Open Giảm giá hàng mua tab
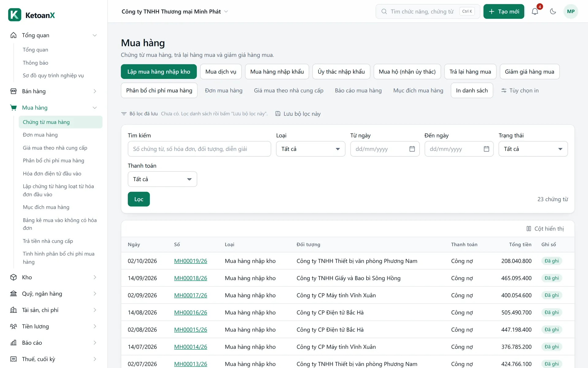The image size is (588, 368). [x=530, y=72]
